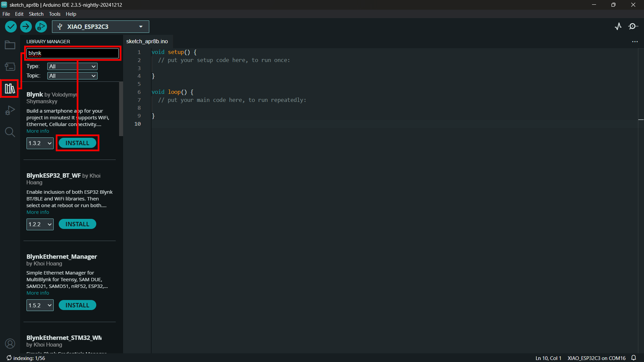Image resolution: width=644 pixels, height=362 pixels.
Task: Open the Help menu
Action: coord(71,14)
